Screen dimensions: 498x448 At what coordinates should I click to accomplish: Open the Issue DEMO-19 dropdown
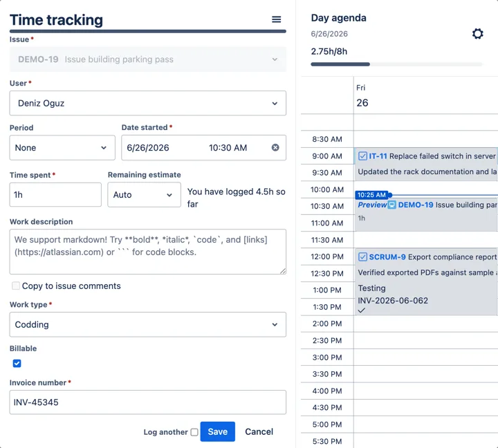click(148, 59)
